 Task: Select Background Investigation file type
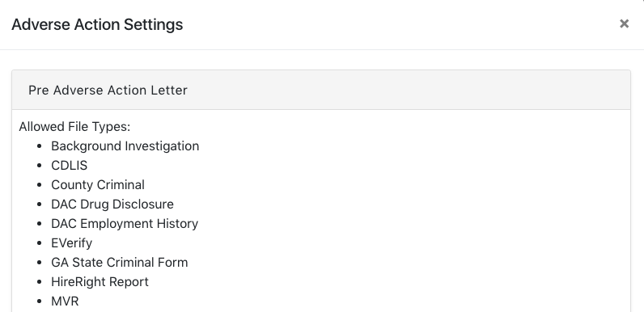pos(125,145)
